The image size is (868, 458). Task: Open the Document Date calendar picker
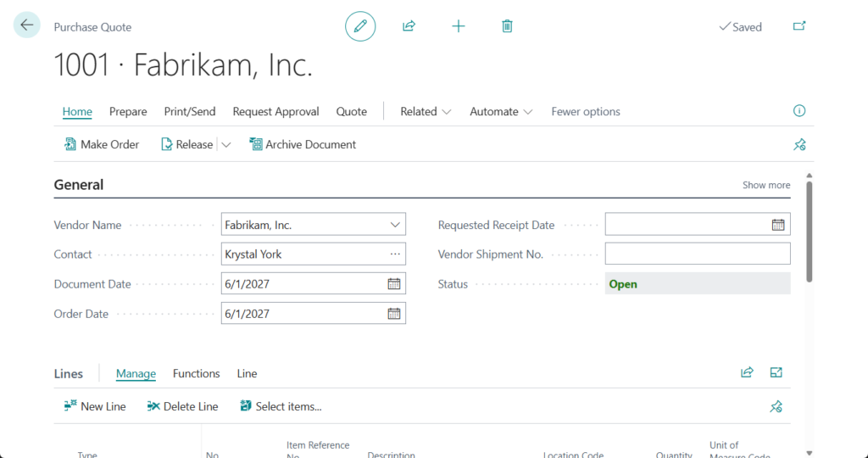point(394,284)
